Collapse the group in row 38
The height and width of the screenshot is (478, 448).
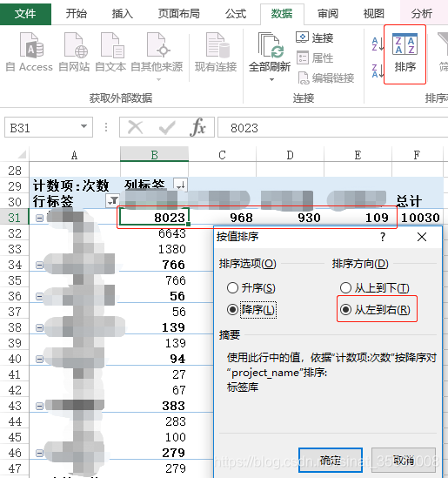[x=39, y=327]
